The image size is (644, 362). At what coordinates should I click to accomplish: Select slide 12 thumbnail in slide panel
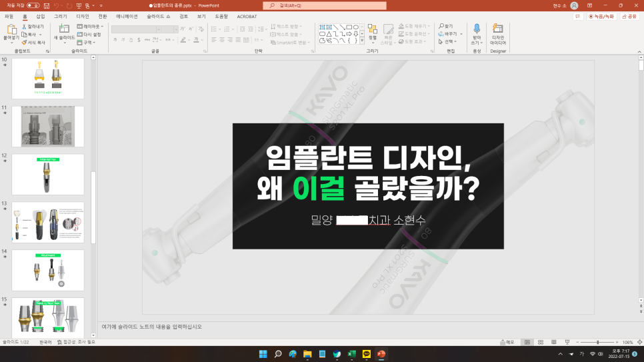48,174
